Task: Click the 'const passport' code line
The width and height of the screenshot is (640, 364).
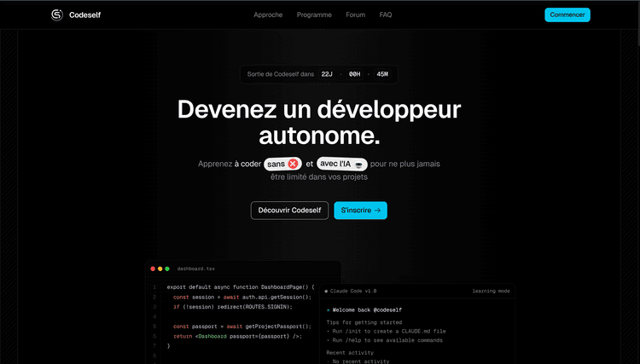Action: pos(242,326)
